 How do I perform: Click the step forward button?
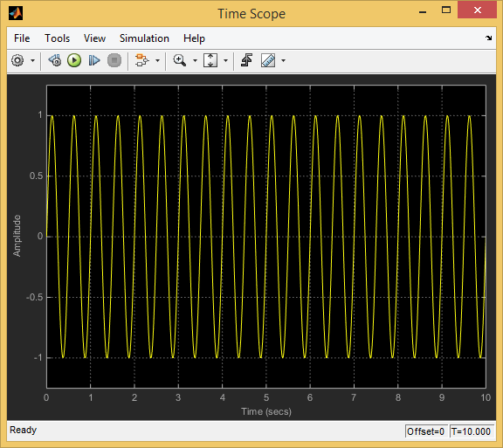[94, 60]
